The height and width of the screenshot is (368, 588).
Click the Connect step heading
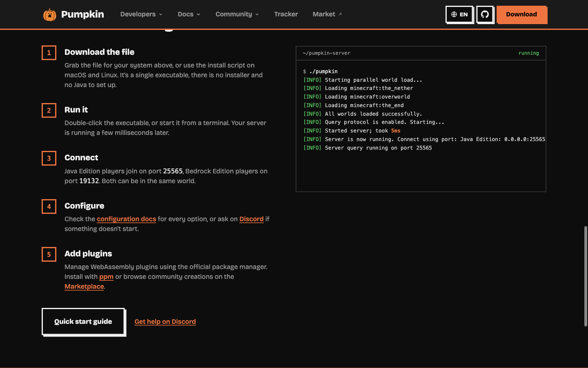click(x=81, y=157)
